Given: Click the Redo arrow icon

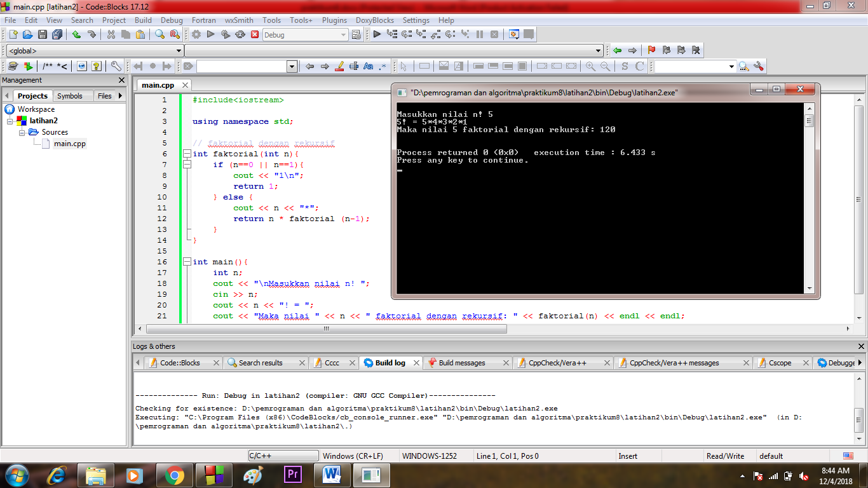Looking at the screenshot, I should pos(92,34).
